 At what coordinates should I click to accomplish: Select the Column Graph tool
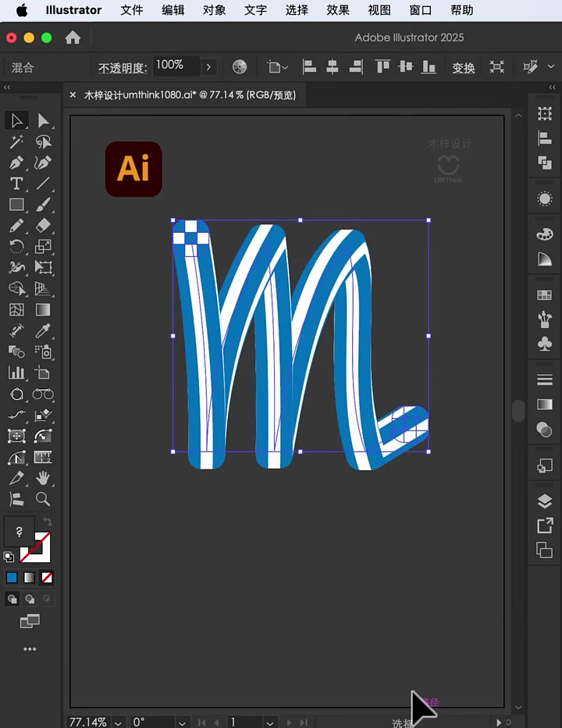pyautogui.click(x=16, y=373)
